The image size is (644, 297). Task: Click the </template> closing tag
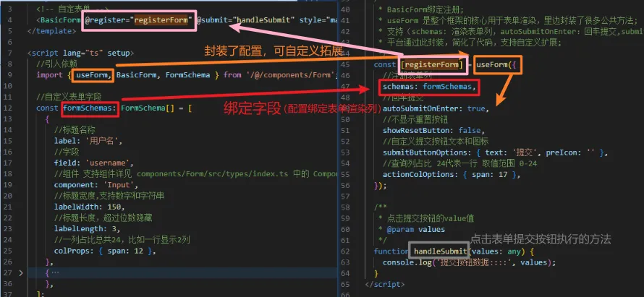[51, 31]
